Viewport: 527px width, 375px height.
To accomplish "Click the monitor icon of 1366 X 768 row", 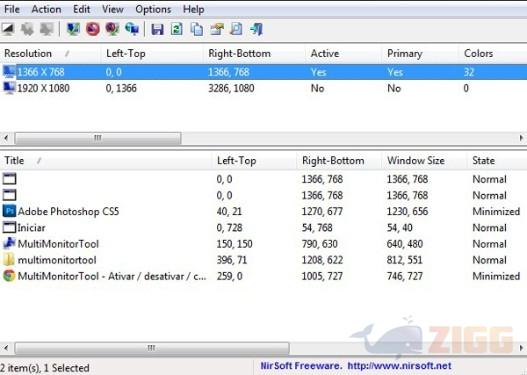I will click(9, 72).
